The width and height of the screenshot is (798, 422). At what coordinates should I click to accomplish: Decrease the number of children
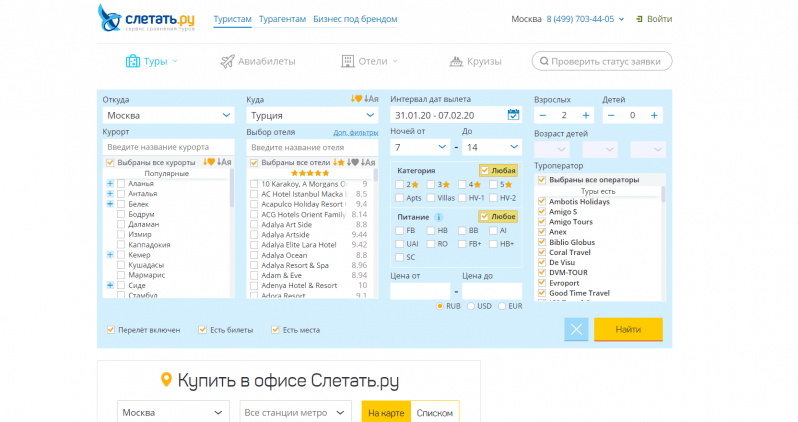(611, 116)
